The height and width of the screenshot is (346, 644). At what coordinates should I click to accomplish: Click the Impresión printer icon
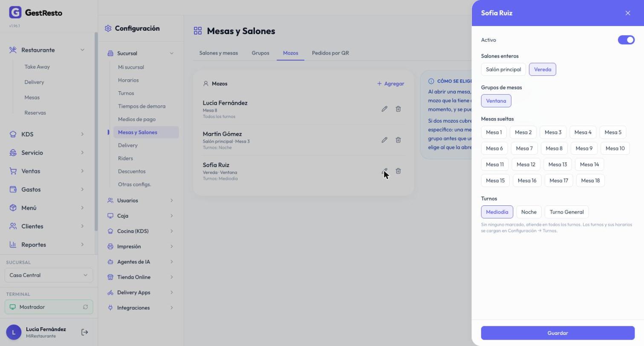tap(110, 247)
